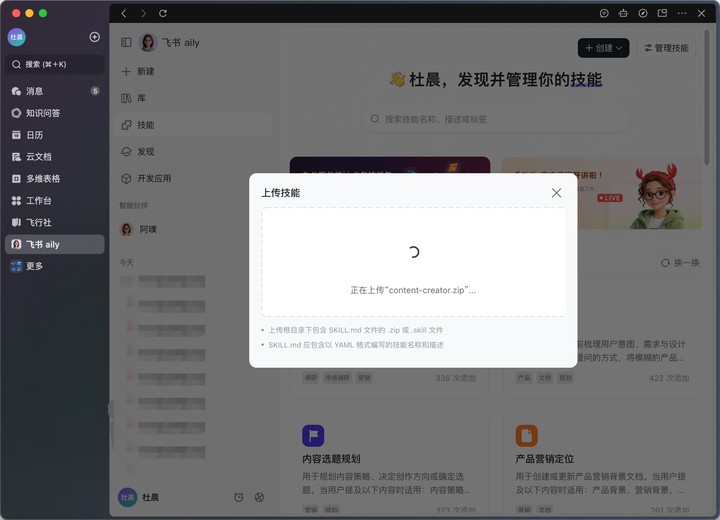Open 库 in the aily panel

coord(193,98)
